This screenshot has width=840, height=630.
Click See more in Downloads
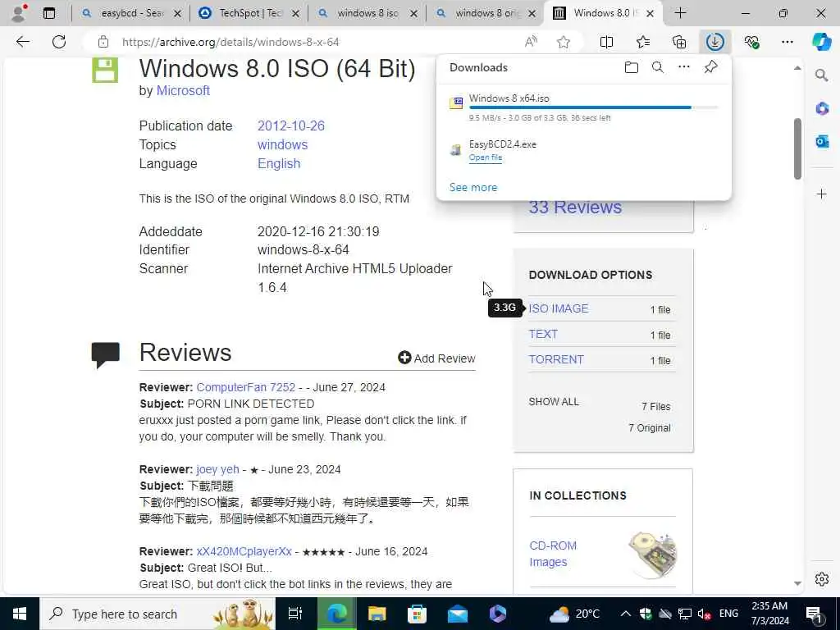[x=473, y=188]
